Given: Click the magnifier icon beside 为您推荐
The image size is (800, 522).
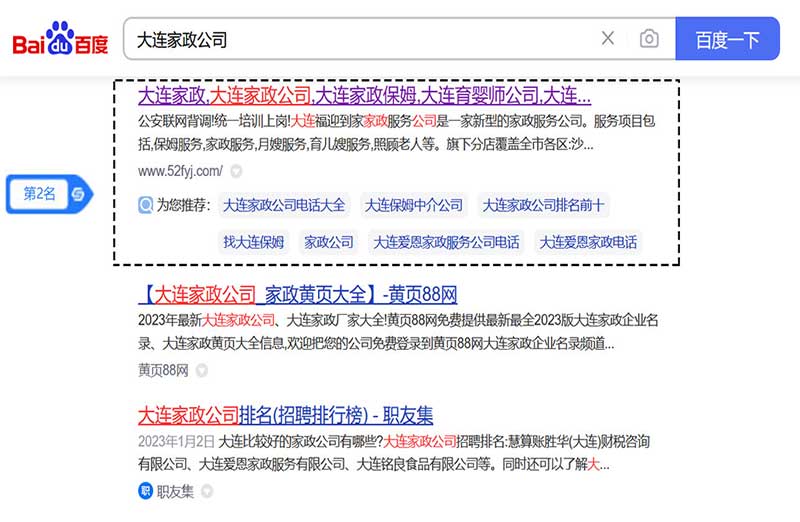Looking at the screenshot, I should pyautogui.click(x=146, y=205).
